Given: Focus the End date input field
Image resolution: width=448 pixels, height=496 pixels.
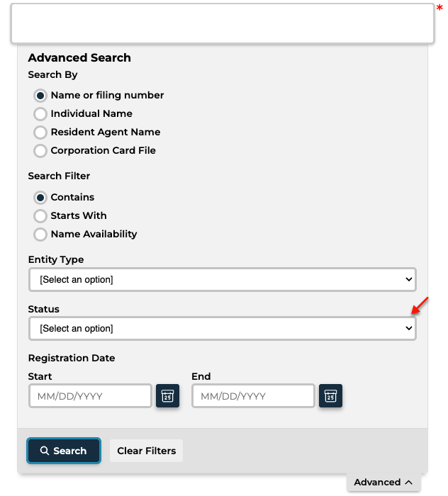Looking at the screenshot, I should coord(253,395).
